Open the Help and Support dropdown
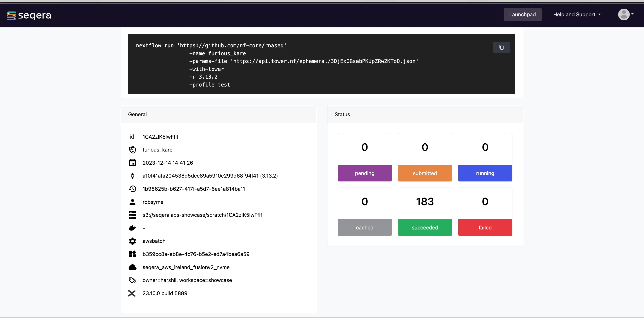The height and width of the screenshot is (318, 644). [577, 14]
